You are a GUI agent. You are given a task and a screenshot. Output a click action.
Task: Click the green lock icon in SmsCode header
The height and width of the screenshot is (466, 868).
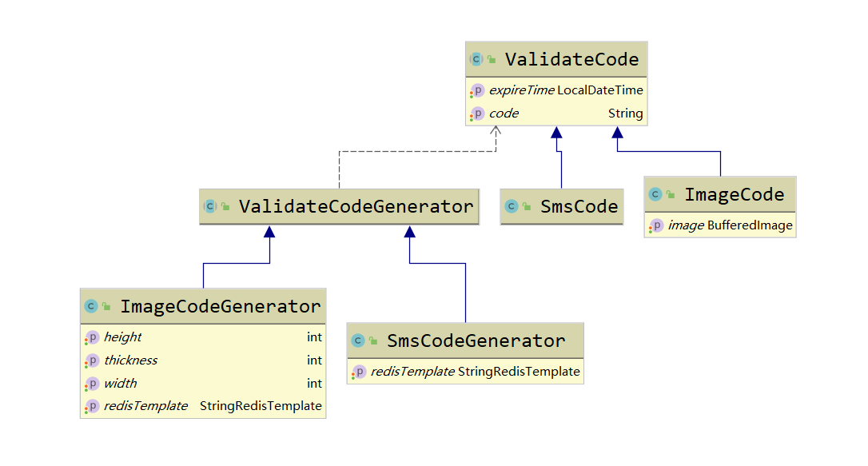(x=527, y=206)
